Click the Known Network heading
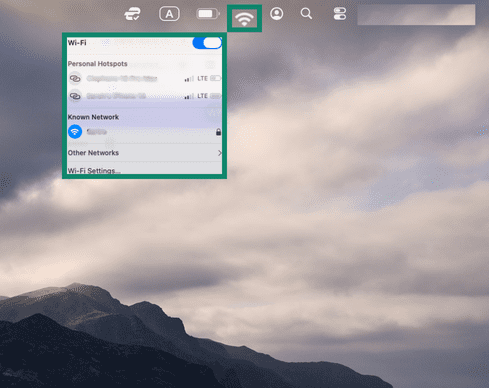This screenshot has width=489, height=388. (93, 117)
